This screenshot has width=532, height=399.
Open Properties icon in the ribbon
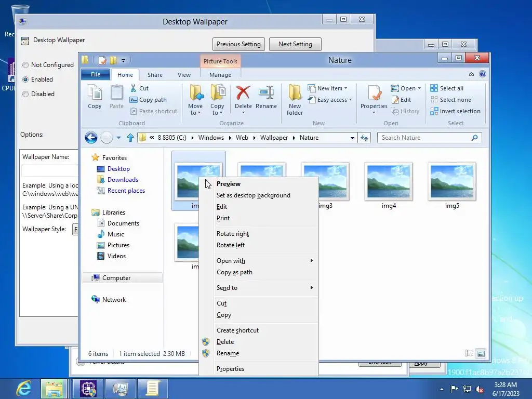point(374,94)
